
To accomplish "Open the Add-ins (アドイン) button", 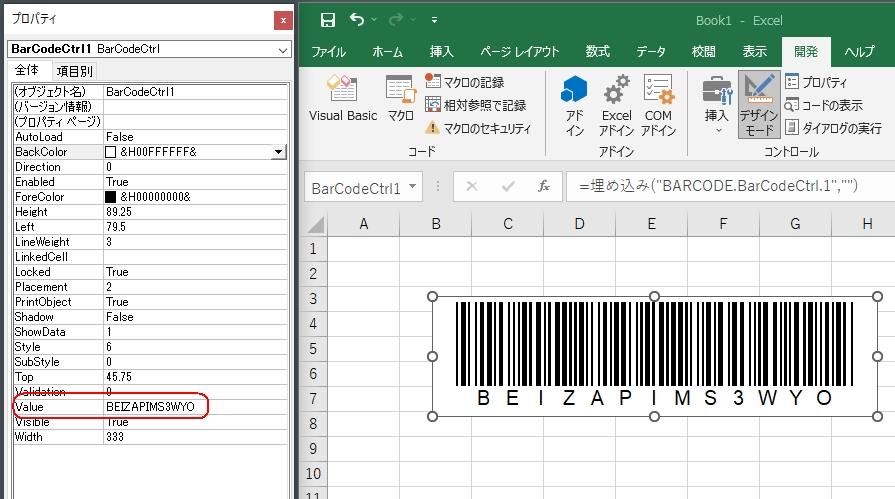I will click(574, 106).
